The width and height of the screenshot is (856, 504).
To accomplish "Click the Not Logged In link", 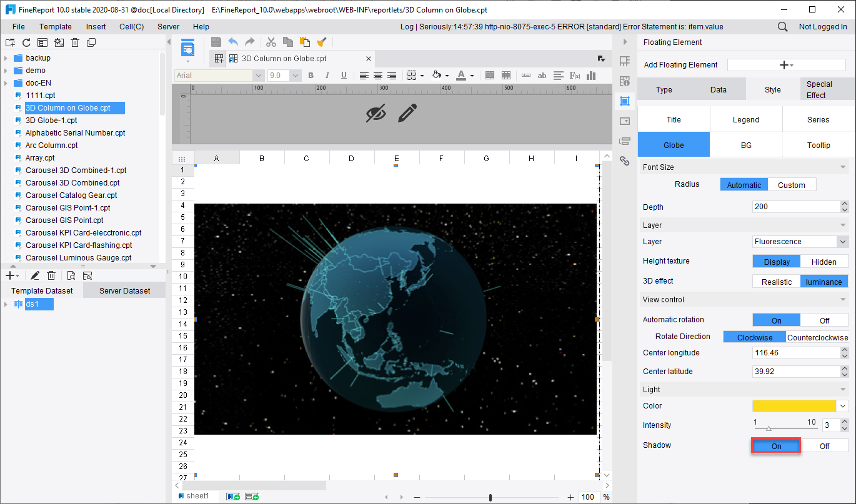I will (823, 27).
